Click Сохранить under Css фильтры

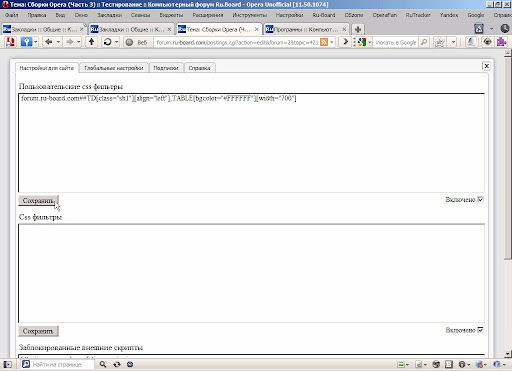tap(38, 331)
